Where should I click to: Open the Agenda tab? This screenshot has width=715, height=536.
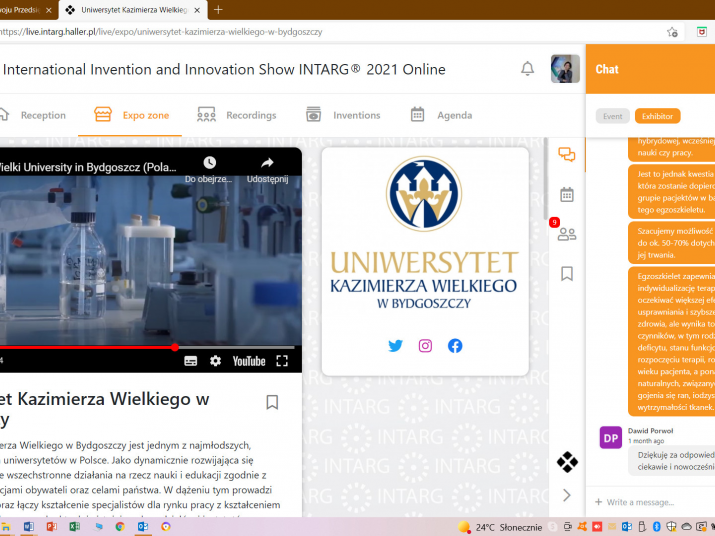441,115
